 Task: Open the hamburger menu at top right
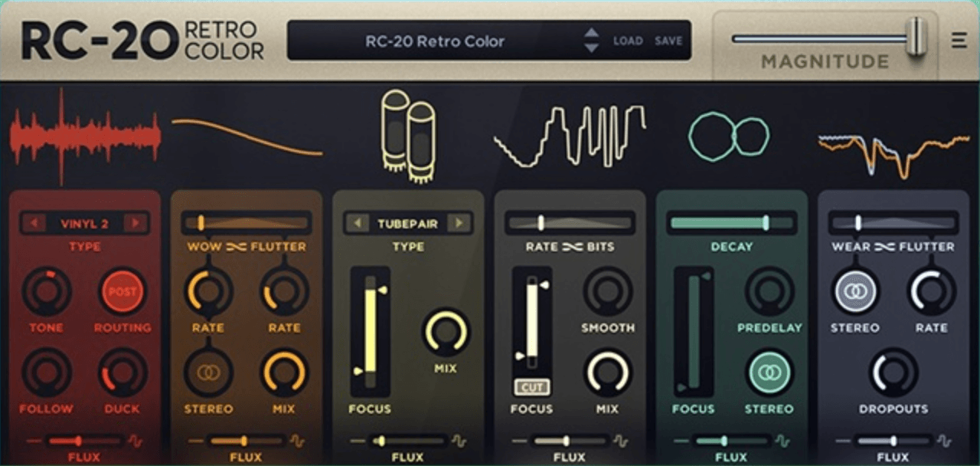(x=959, y=40)
